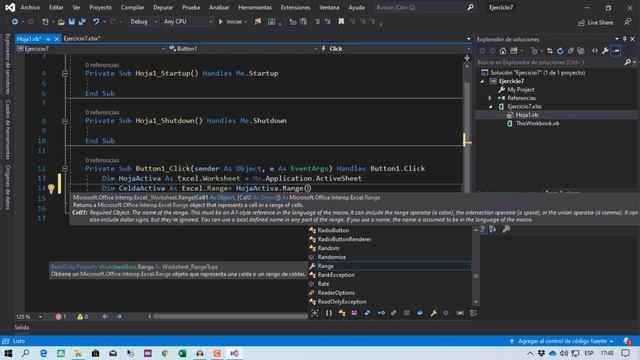Click the Excel taskbar icon
Viewport: 640px width, 360px height.
point(182,353)
